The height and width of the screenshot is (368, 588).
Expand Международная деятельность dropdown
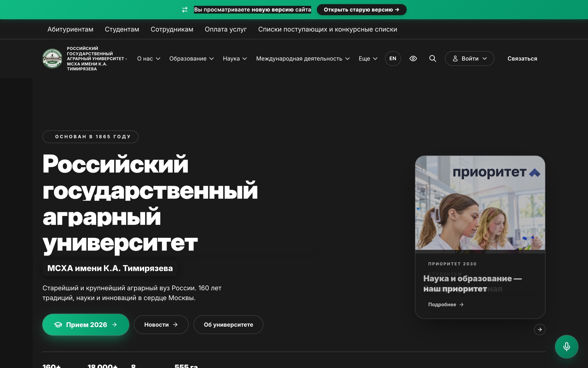pyautogui.click(x=303, y=59)
